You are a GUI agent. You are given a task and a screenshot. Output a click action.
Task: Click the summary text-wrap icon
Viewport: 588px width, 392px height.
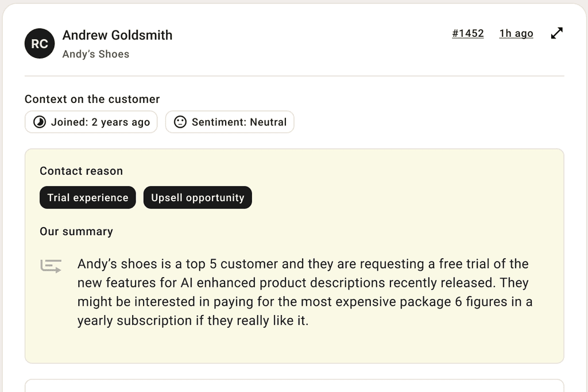51,266
